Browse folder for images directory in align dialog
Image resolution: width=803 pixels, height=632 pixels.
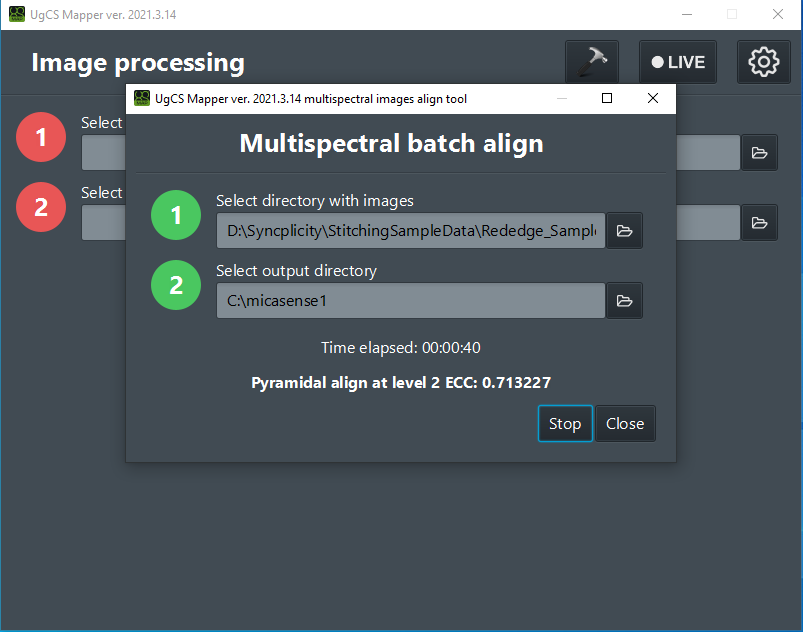624,231
